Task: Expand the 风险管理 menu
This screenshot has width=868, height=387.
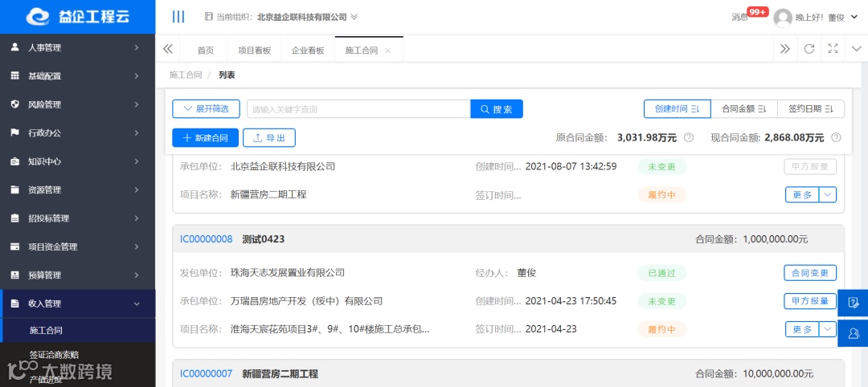Action: 136,104
